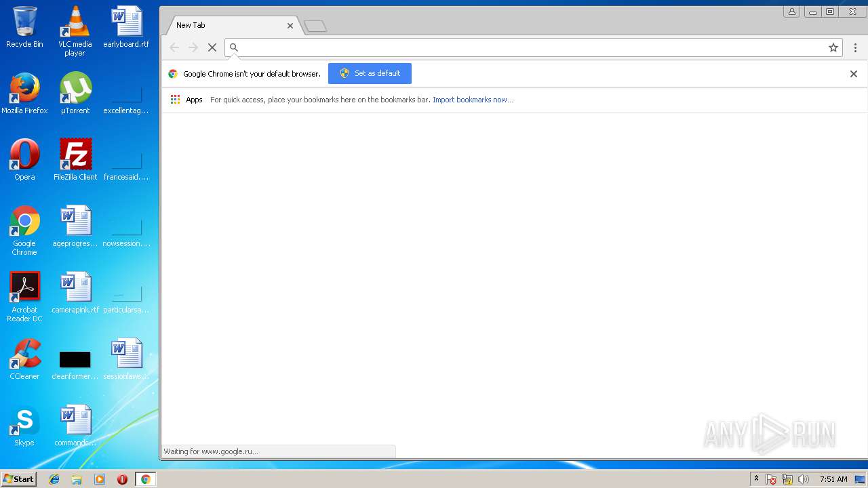
Task: Click the Import bookmarks now link
Action: click(473, 100)
